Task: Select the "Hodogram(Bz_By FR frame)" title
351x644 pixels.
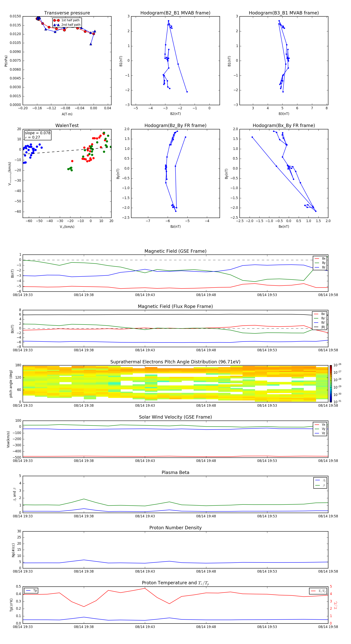Action: point(175,125)
